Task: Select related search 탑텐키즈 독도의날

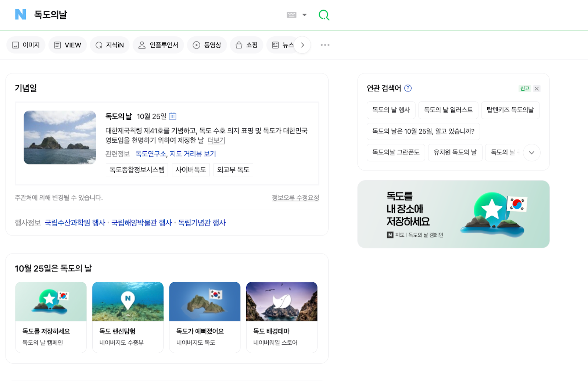Action: coord(510,110)
